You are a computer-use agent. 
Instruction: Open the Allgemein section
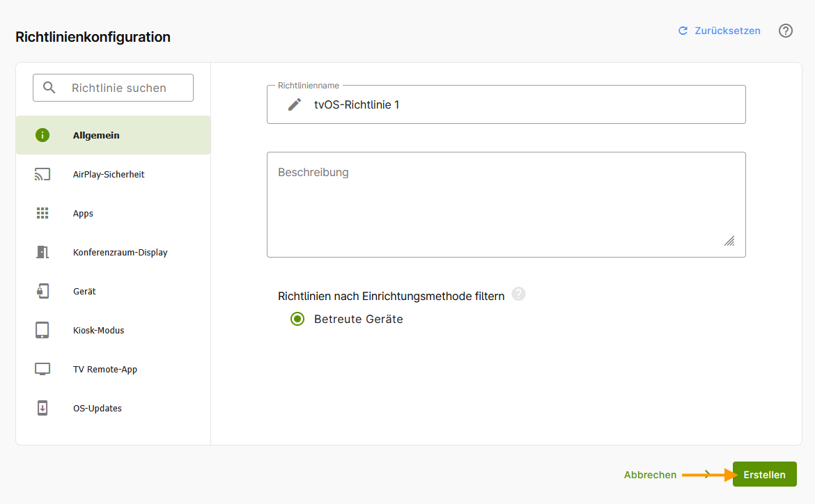114,135
